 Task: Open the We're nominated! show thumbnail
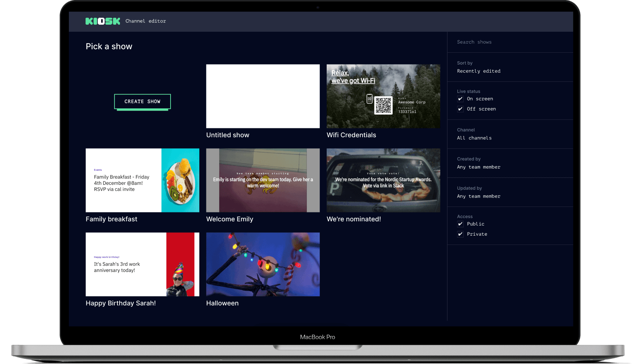tap(383, 180)
